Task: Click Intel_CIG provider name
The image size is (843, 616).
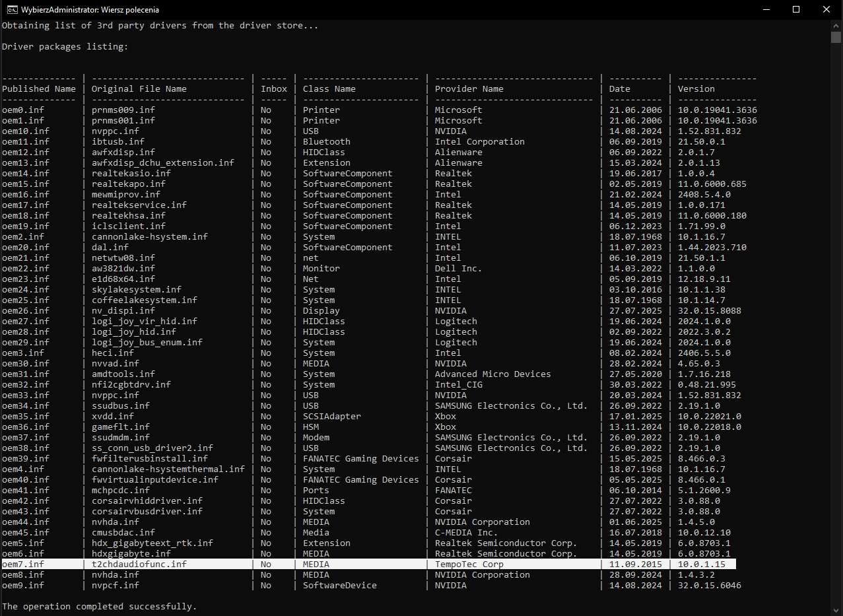Action: click(x=459, y=385)
